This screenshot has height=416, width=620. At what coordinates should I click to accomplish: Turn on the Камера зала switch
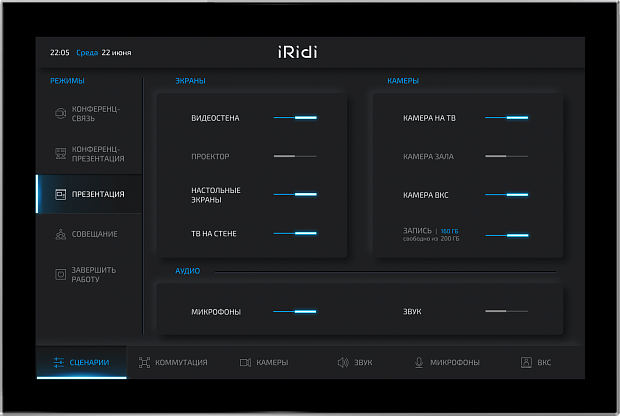(507, 156)
